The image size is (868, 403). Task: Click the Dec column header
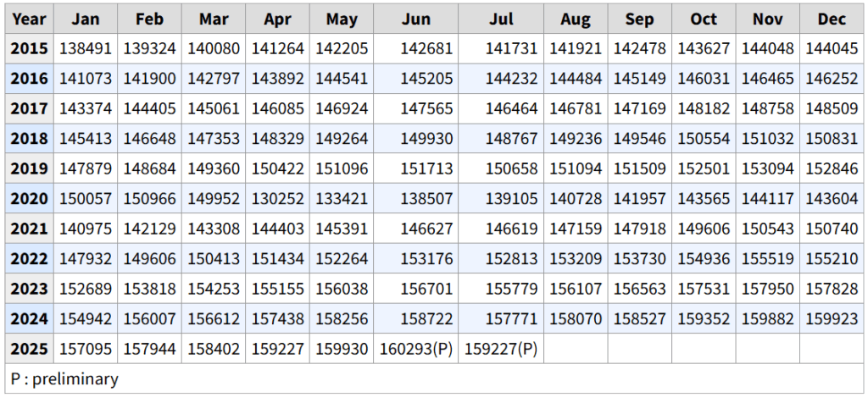832,19
